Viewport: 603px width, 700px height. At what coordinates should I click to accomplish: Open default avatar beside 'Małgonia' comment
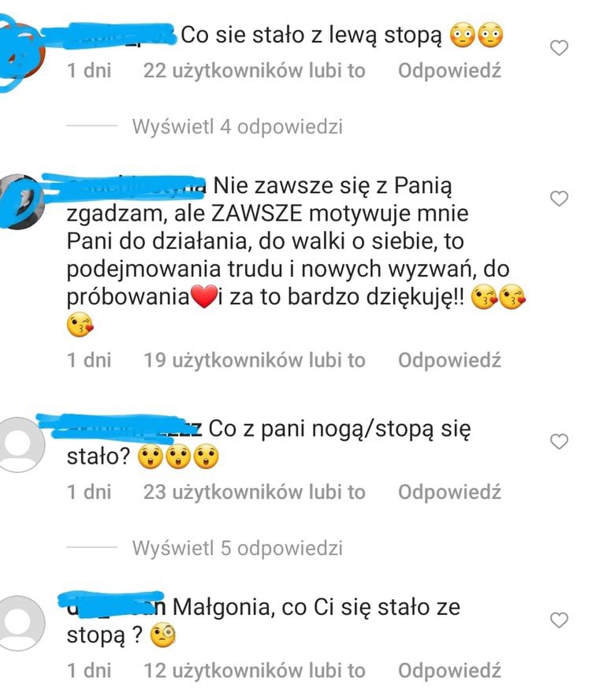tap(19, 624)
